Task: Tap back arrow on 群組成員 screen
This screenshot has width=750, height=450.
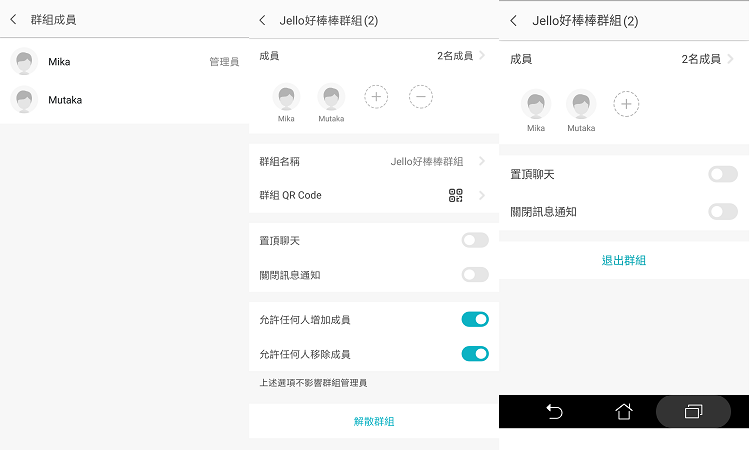Action: click(13, 20)
